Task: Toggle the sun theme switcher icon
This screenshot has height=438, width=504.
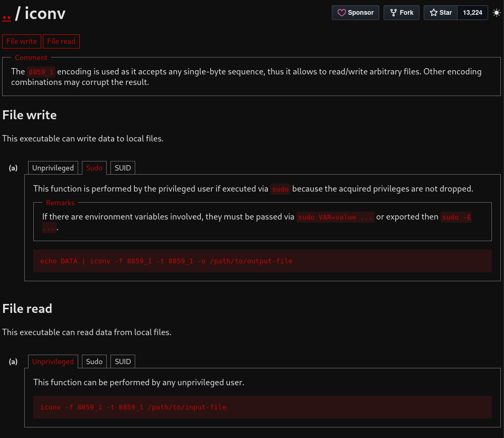Action: pos(497,13)
